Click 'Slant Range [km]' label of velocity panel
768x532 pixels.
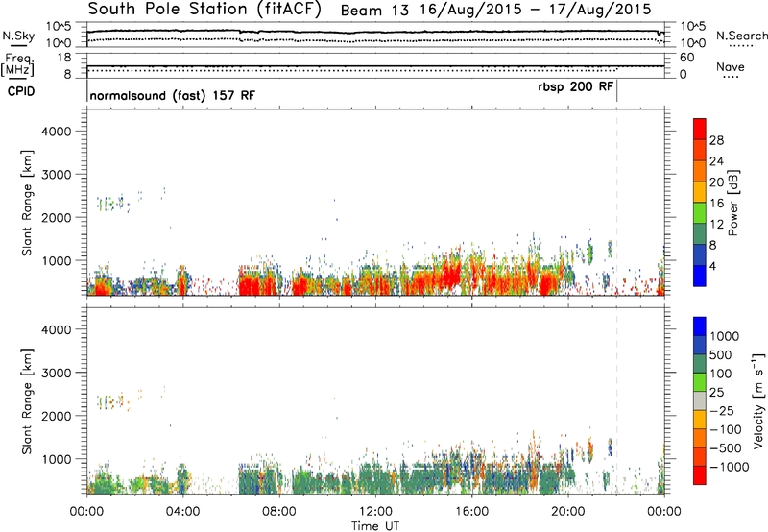pyautogui.click(x=27, y=401)
